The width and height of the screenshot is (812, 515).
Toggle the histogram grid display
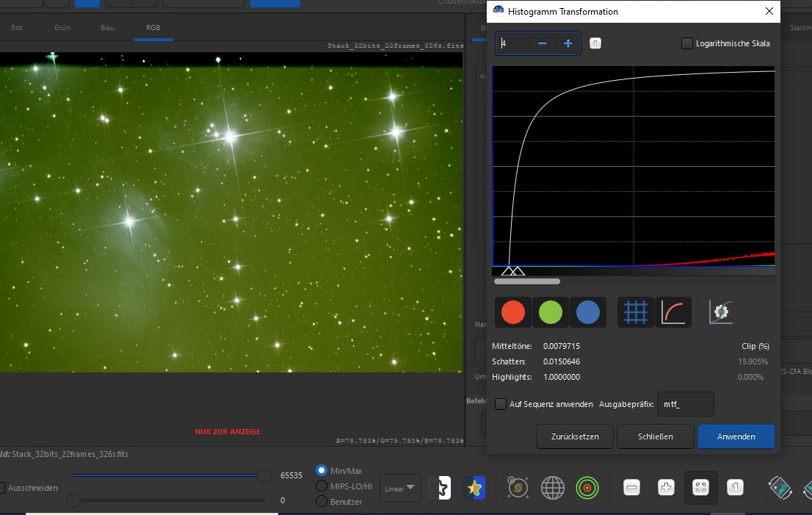coord(635,312)
